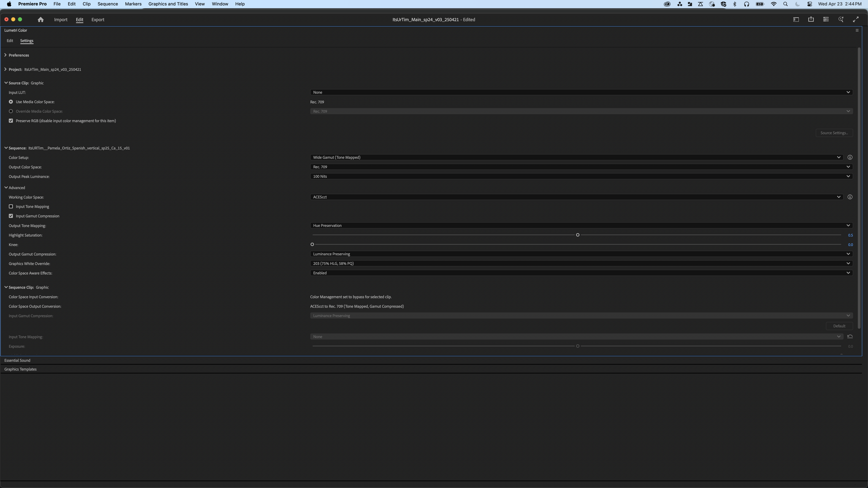
Task: Uncheck Preserve RGB checkbox
Action: tap(11, 121)
